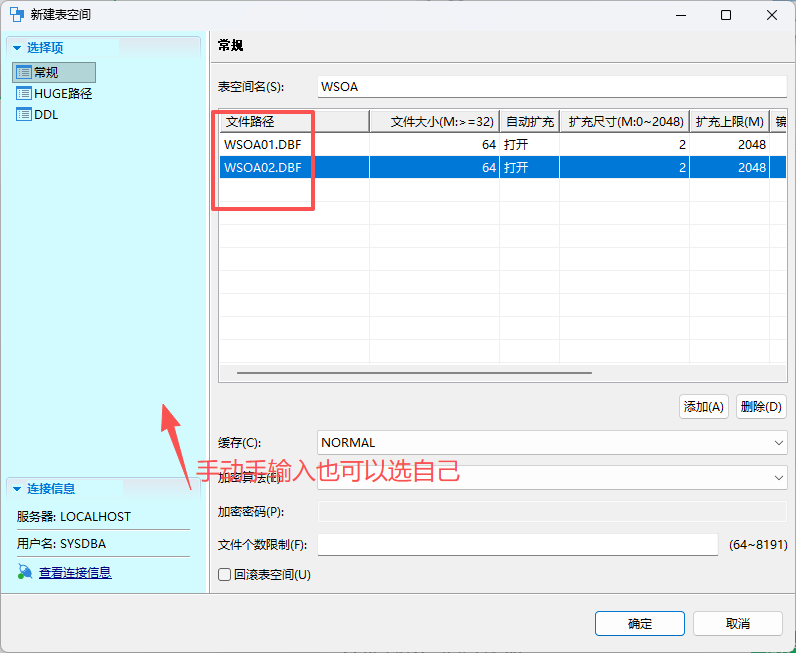
Task: Click the 打开 auto-extend cell of WSOA02.DBF
Action: (x=529, y=168)
